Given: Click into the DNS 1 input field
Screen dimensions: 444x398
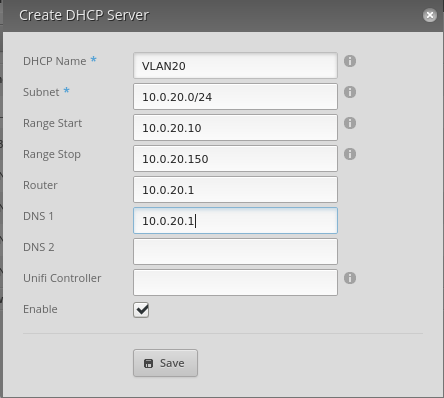Looking at the screenshot, I should coord(235,221).
